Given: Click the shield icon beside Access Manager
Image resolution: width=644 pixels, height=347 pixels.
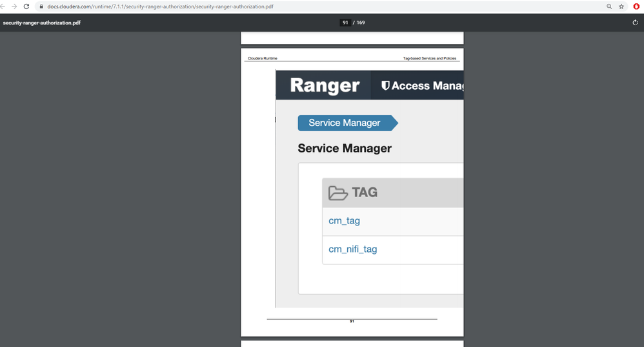Looking at the screenshot, I should click(x=385, y=85).
